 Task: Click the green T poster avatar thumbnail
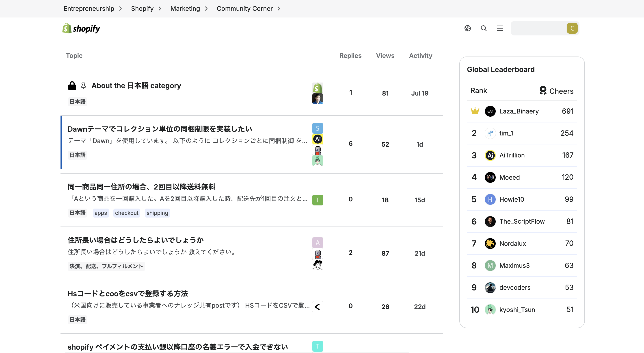click(x=318, y=200)
